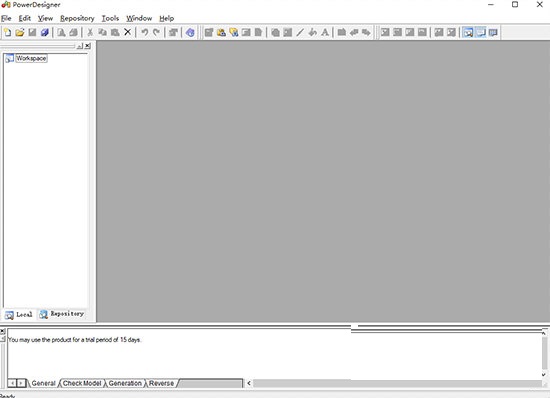Click the Redo arrow icon
Image resolution: width=550 pixels, height=398 pixels.
coord(156,33)
